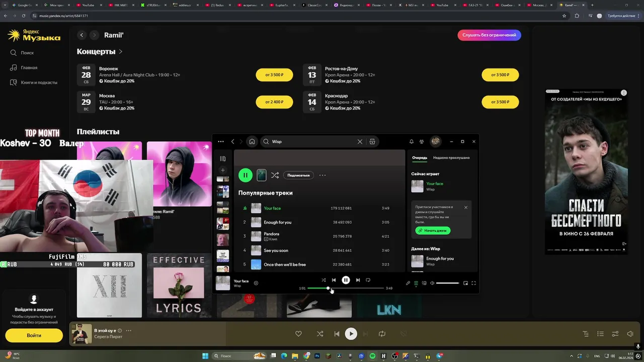644x362 pixels.
Task: Toggle repeat in Spotify player
Action: 368,280
